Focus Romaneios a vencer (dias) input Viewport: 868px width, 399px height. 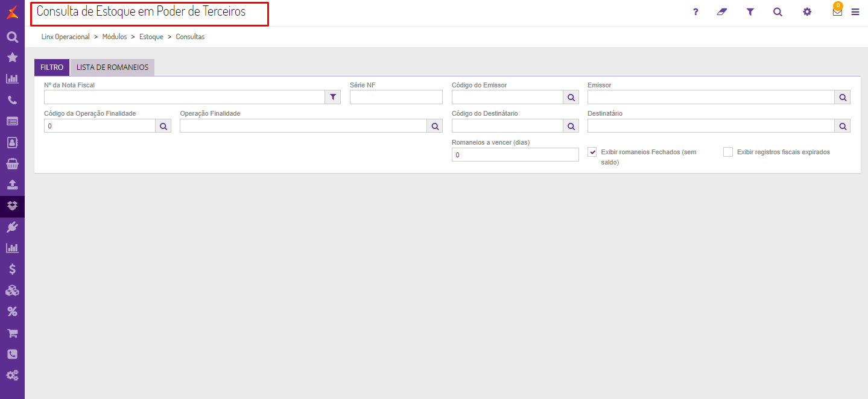[x=515, y=155]
